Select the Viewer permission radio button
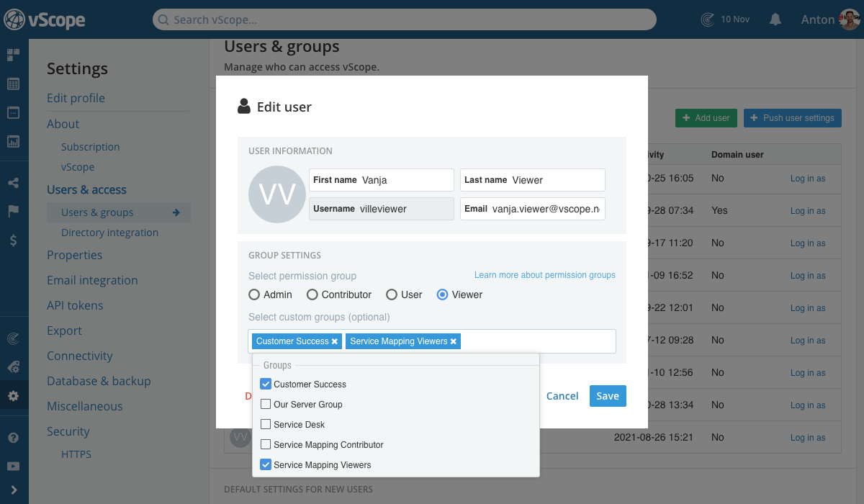This screenshot has width=864, height=504. coord(443,294)
